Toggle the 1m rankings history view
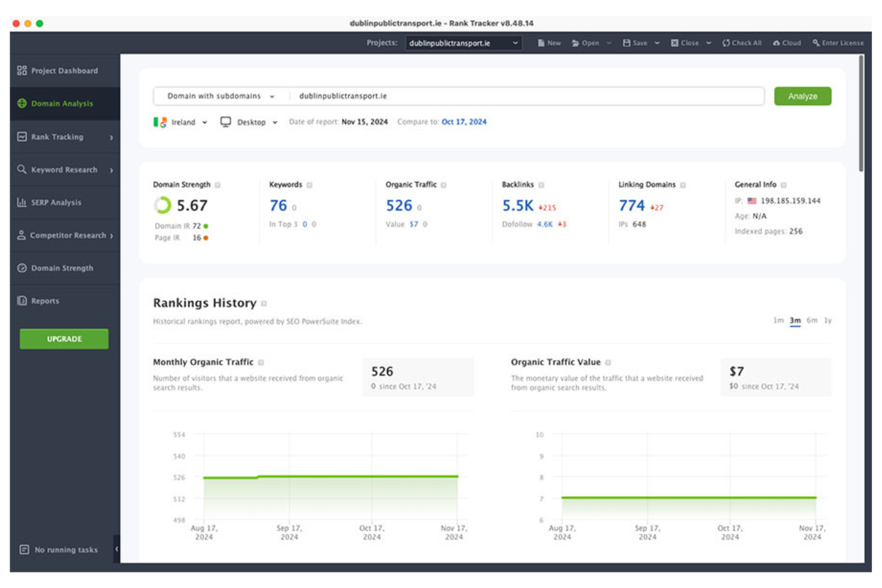882x588 pixels. [778, 320]
